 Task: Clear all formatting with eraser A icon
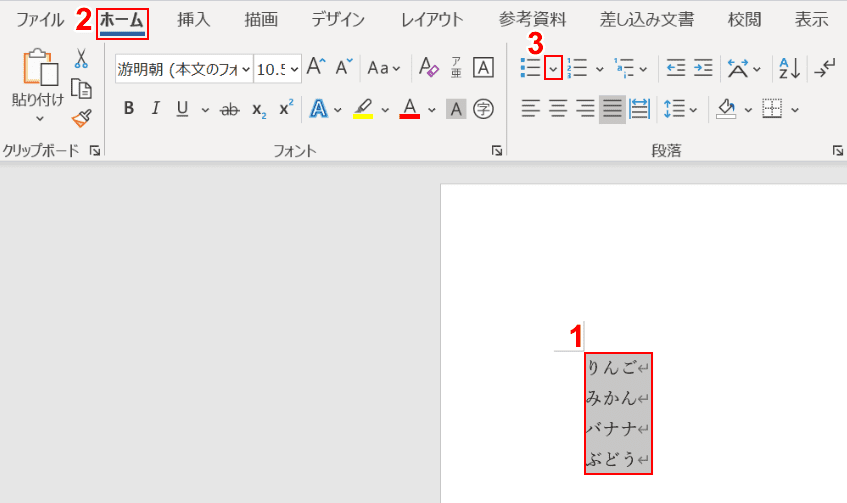(429, 68)
